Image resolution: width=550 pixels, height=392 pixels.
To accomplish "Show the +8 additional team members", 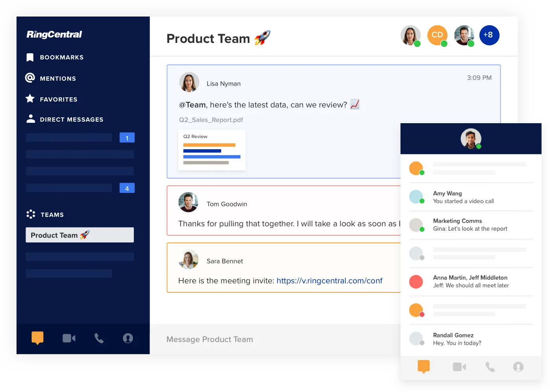I will pos(489,35).
